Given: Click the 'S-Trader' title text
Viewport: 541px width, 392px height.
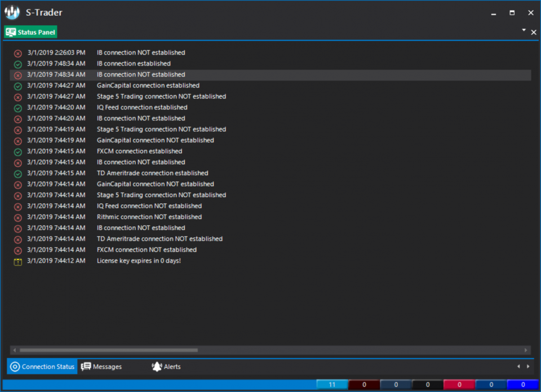Looking at the screenshot, I should [x=44, y=12].
